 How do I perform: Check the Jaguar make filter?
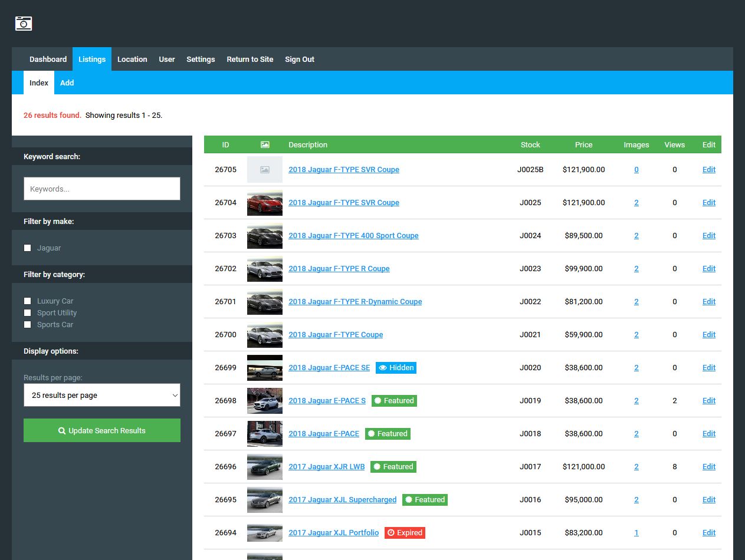click(x=28, y=248)
